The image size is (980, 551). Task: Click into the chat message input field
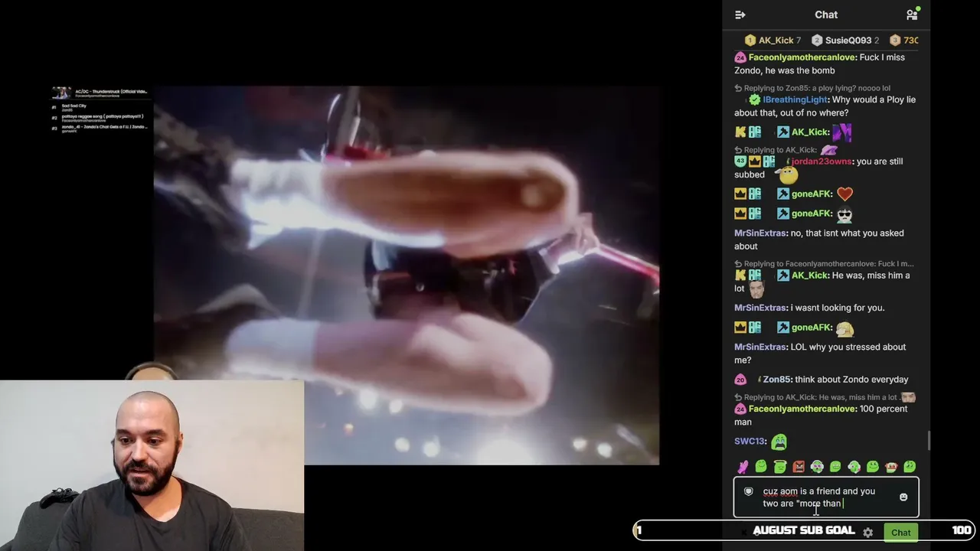pos(826,497)
